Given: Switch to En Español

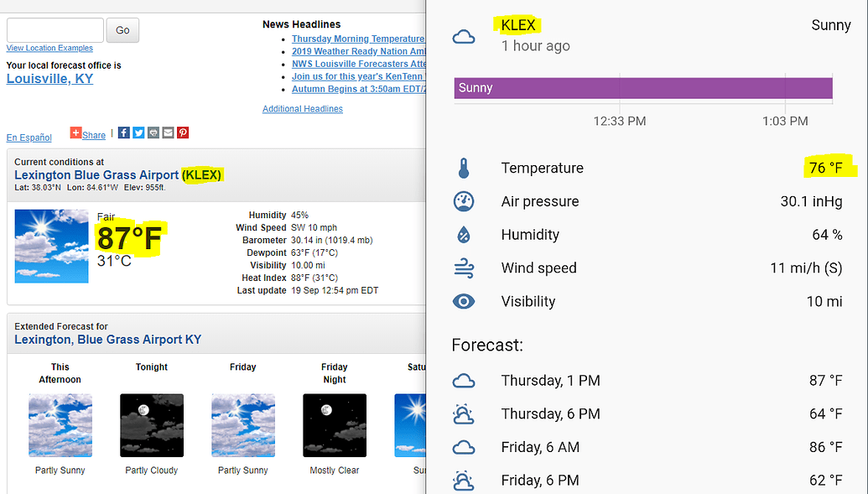Looking at the screenshot, I should pos(29,138).
